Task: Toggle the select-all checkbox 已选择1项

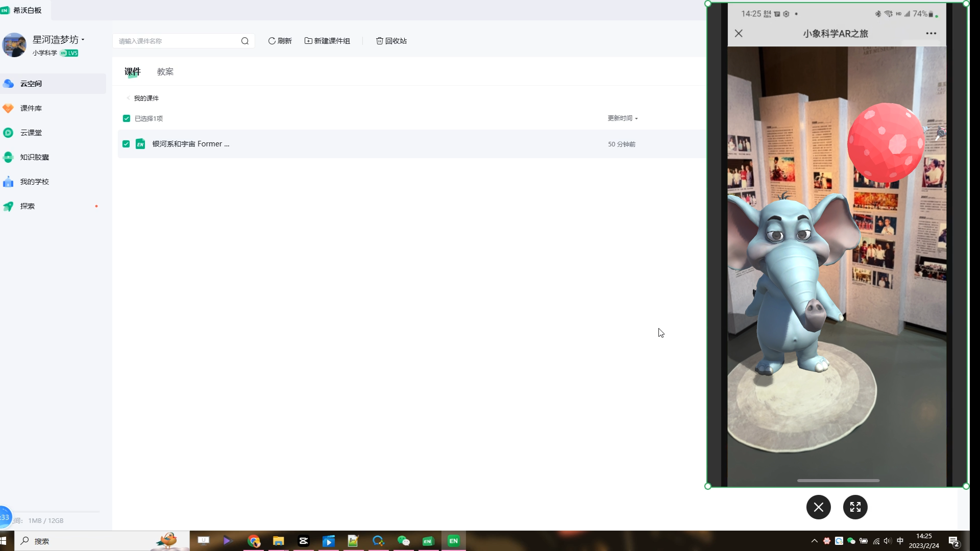Action: coord(127,118)
